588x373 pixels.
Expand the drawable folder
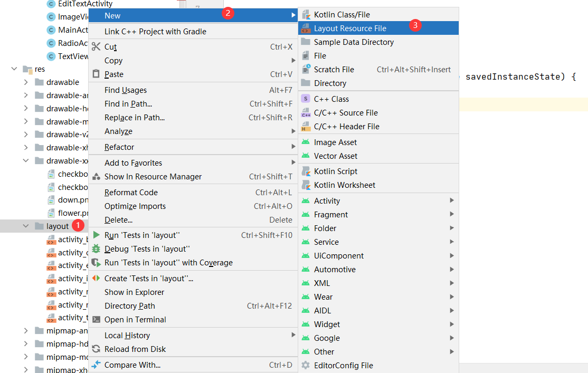(x=26, y=82)
